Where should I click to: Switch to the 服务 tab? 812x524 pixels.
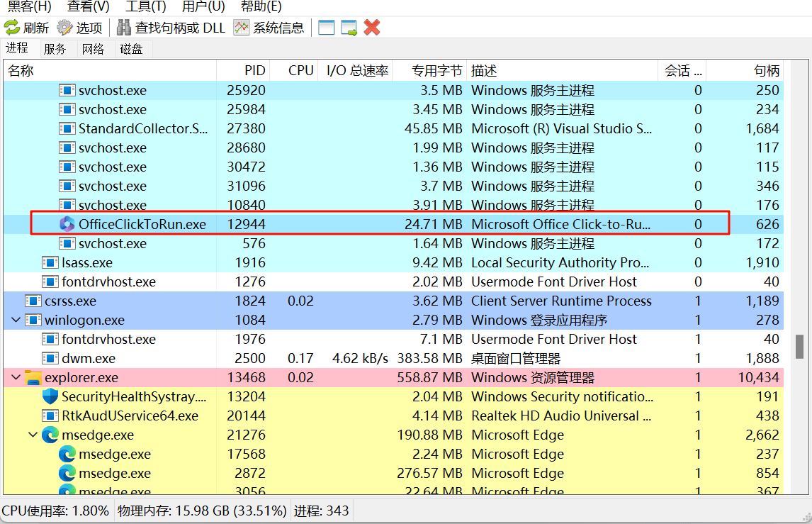coord(55,49)
